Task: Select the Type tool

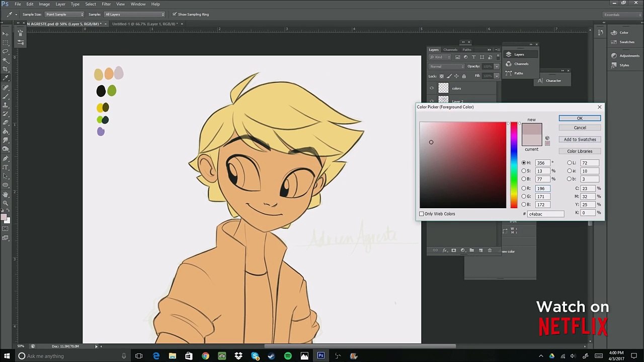Action: click(5, 167)
